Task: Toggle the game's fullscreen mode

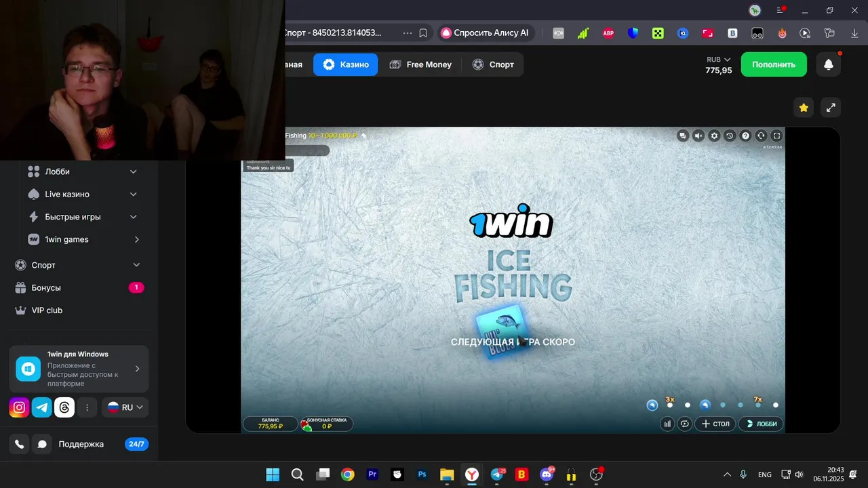Action: pyautogui.click(x=777, y=136)
